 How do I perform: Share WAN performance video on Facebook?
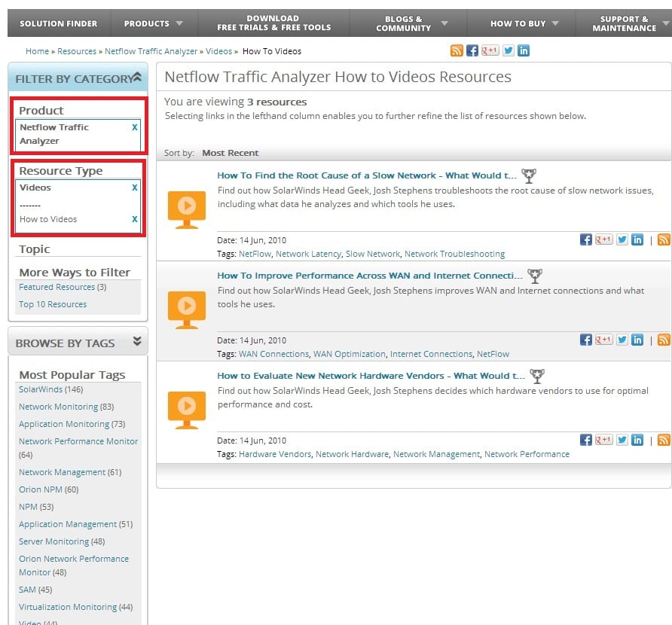(586, 340)
